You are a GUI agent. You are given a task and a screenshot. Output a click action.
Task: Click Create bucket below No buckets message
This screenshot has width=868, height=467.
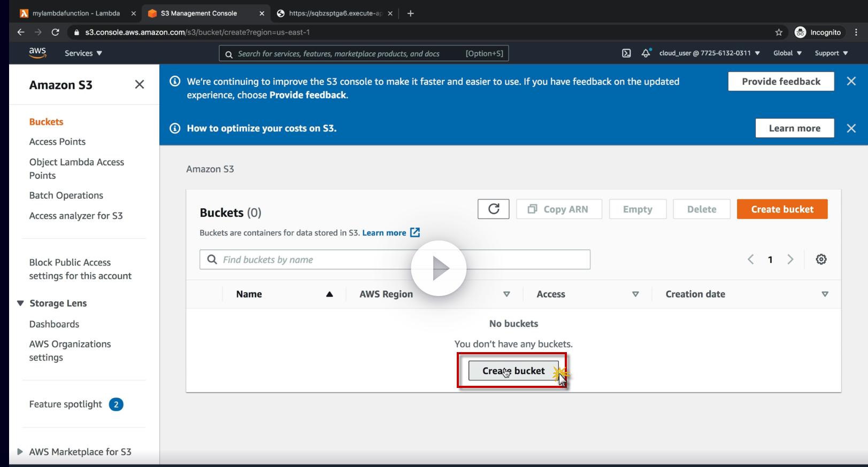pyautogui.click(x=513, y=371)
